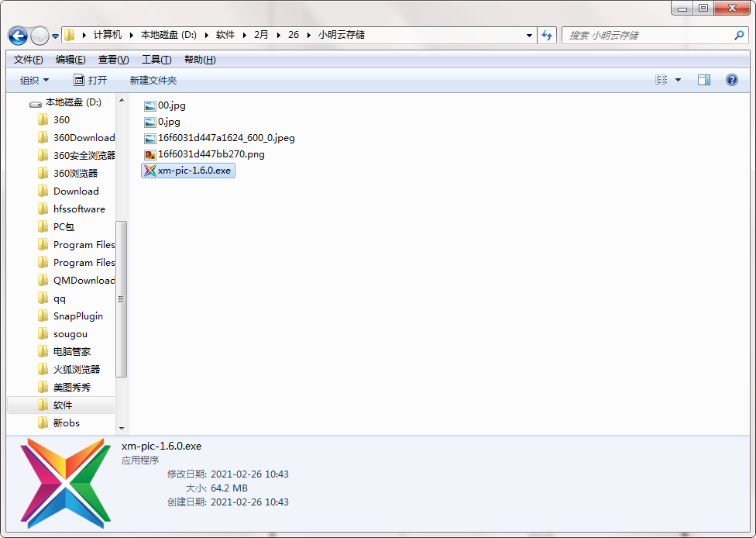Image resolution: width=756 pixels, height=538 pixels.
Task: Click the 16f6031d447bb270.png file icon
Action: coord(150,155)
